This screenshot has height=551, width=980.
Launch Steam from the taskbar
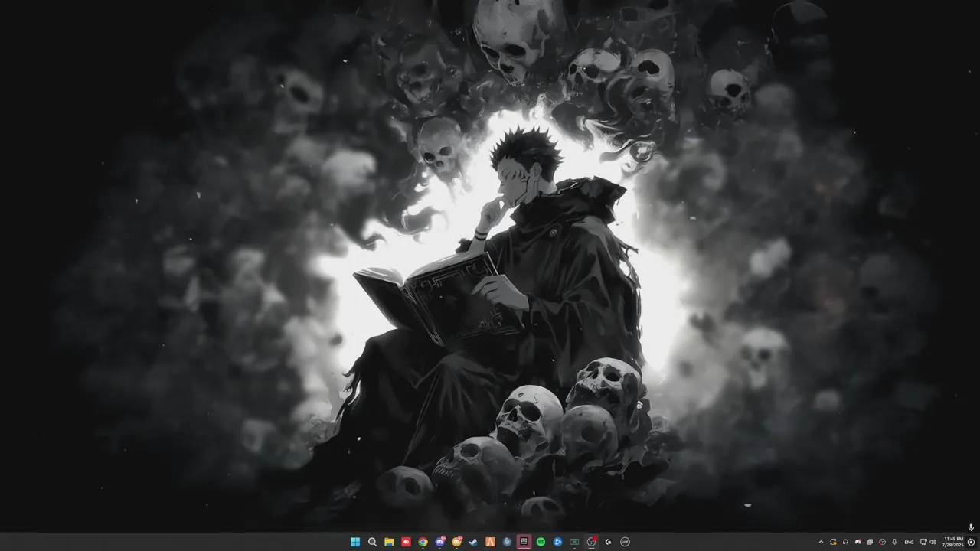click(x=473, y=542)
